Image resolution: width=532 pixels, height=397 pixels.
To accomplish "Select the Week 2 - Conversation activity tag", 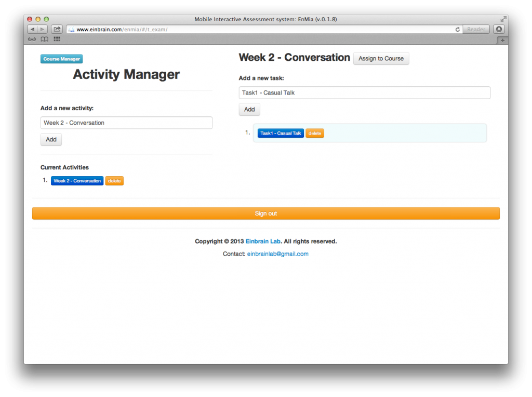I will pos(77,181).
